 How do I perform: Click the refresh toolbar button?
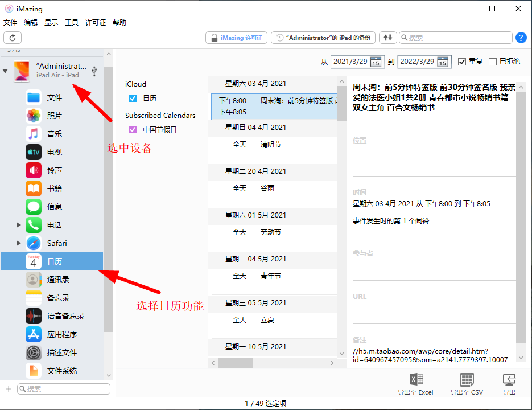point(13,38)
